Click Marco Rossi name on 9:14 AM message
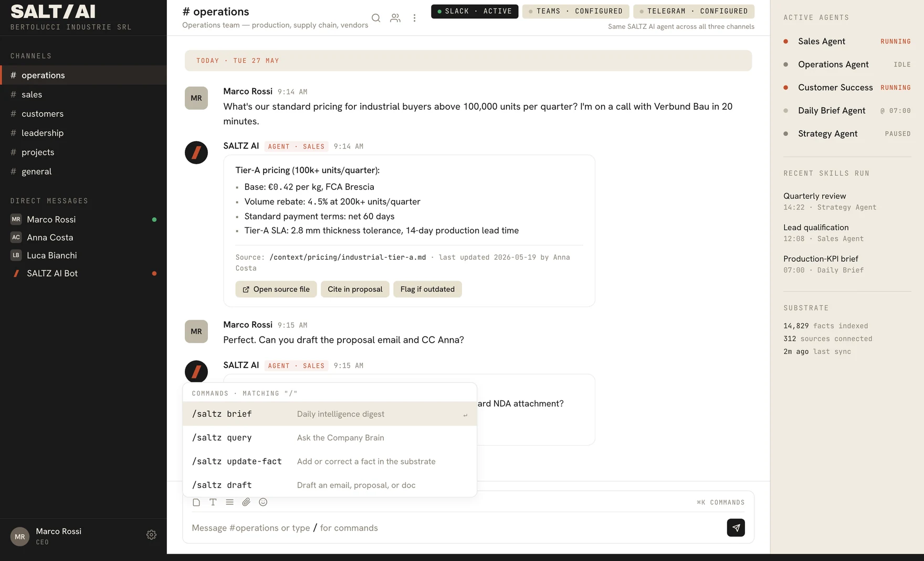This screenshot has height=561, width=924. click(248, 91)
